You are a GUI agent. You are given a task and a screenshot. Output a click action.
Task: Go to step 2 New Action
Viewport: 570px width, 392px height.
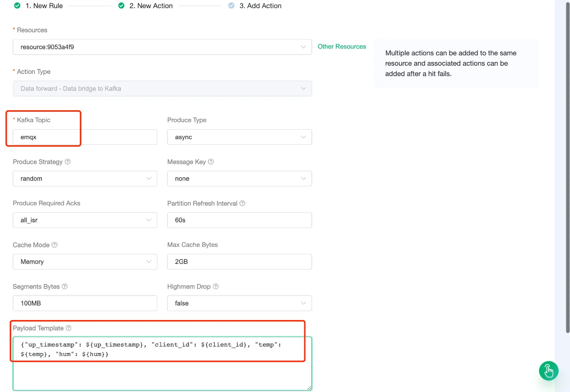tap(151, 6)
